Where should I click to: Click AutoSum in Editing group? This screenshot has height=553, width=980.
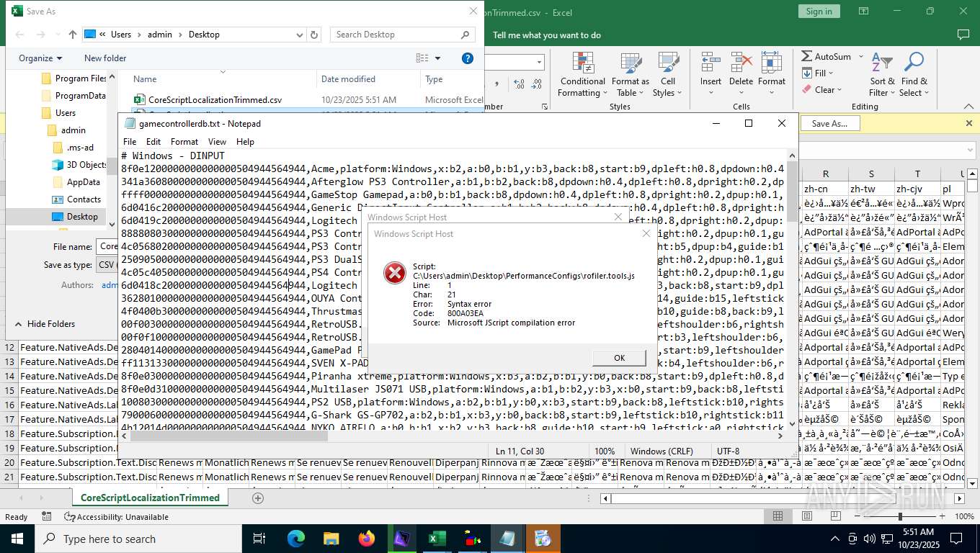826,56
